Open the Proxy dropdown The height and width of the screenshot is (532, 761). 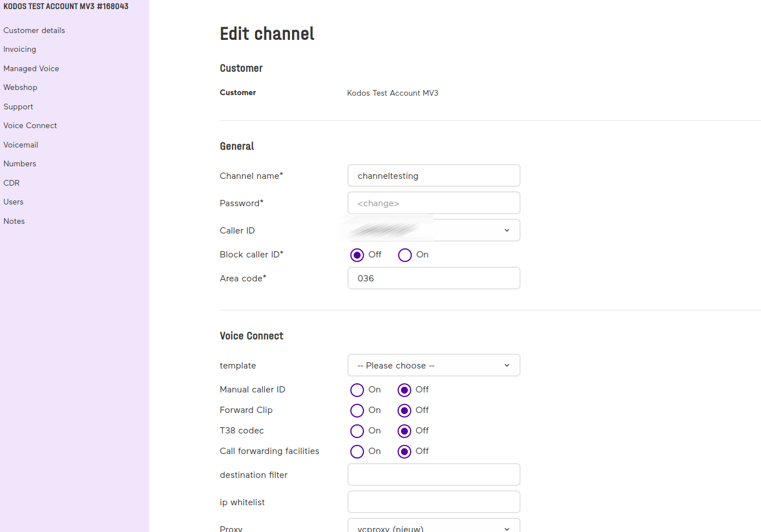(433, 526)
